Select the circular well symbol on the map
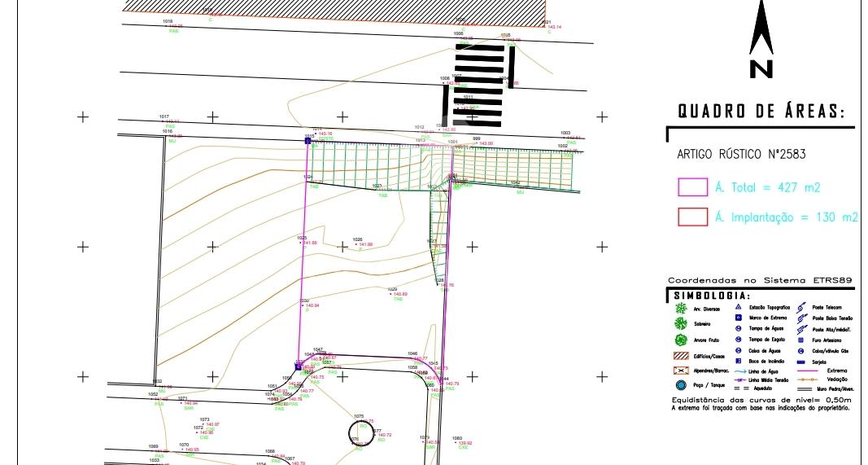Viewport: 868px width, 465px height. click(x=362, y=433)
